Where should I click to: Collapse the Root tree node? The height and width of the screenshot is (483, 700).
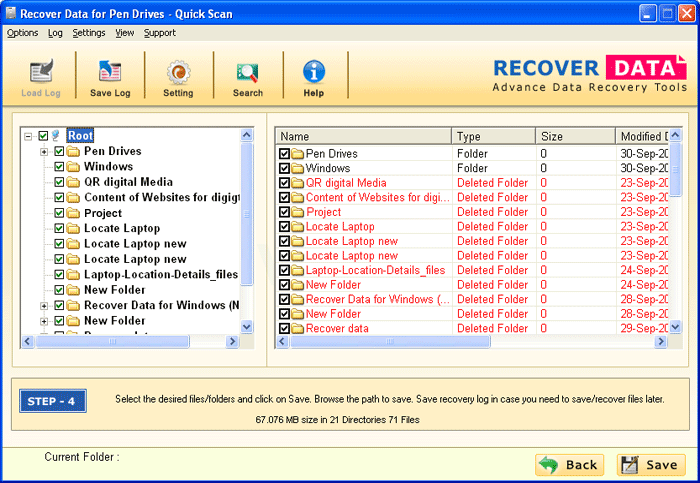28,136
